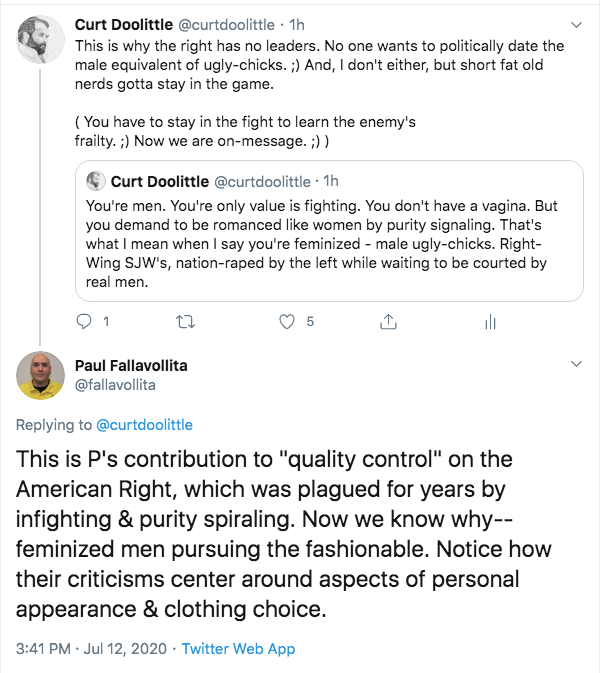Expand more options chevron on Curt's tweet
Screen dimensions: 602x673
coord(575,23)
